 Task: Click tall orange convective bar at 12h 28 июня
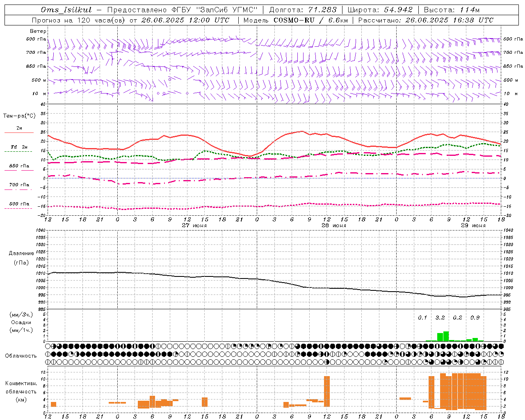click(x=327, y=391)
